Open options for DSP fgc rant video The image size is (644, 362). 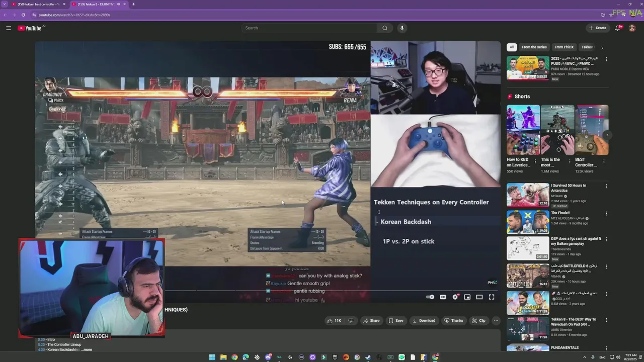tap(606, 239)
